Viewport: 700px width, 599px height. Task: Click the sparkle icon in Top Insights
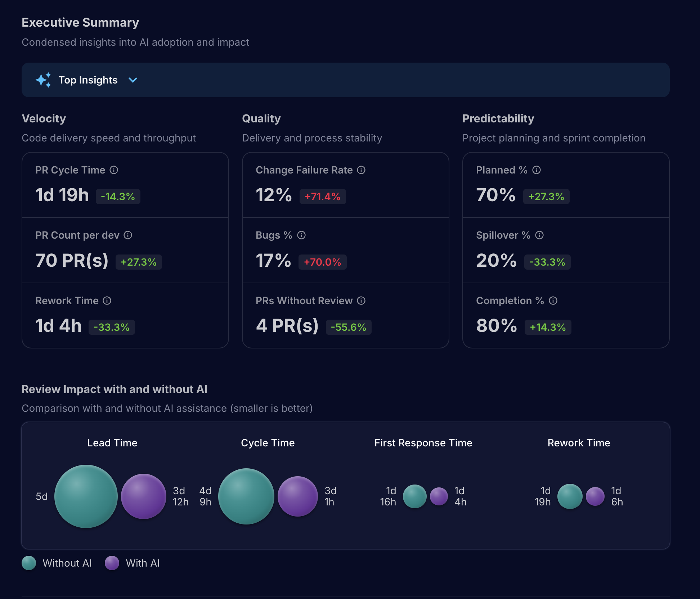point(44,80)
